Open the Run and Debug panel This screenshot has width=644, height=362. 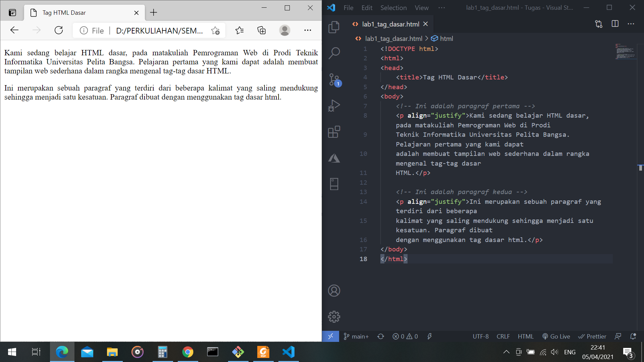point(334,106)
